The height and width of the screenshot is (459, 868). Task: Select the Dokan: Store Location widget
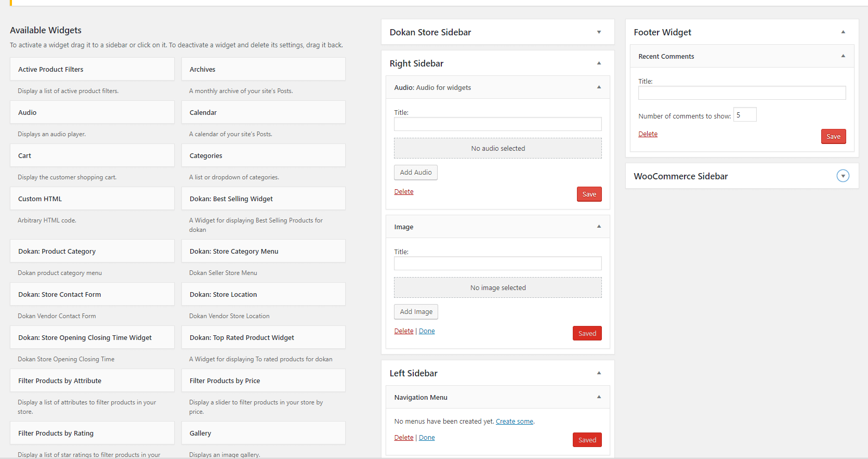[x=264, y=294]
